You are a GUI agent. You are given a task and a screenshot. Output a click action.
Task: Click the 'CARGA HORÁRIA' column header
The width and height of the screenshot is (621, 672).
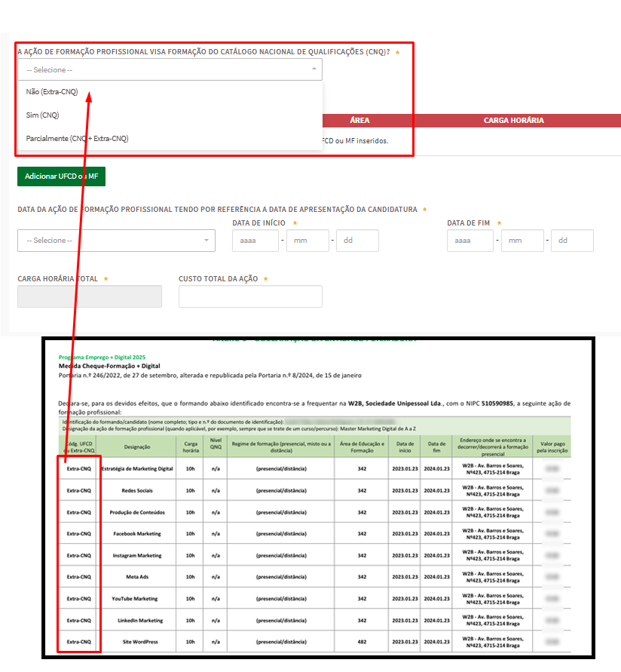[513, 121]
